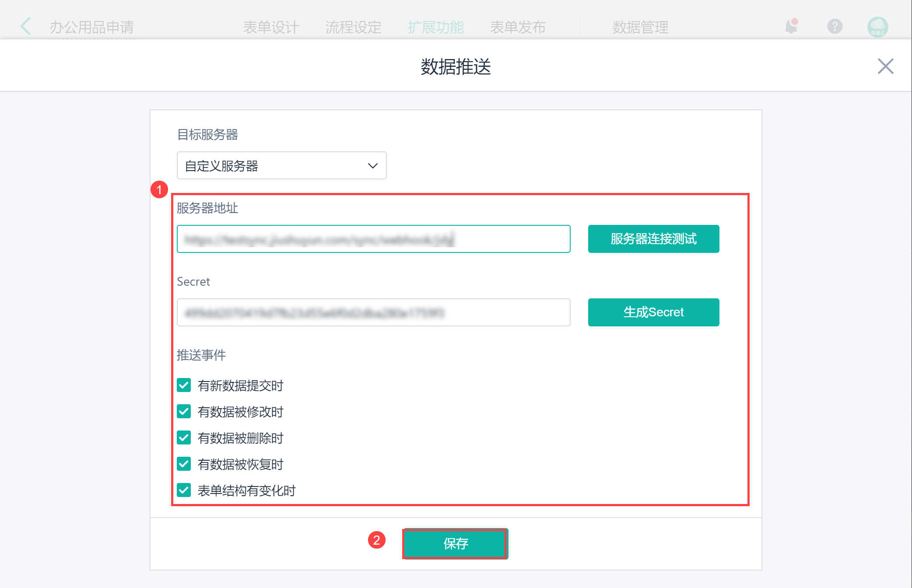Focus the 服务器地址 input field
Image resolution: width=912 pixels, height=588 pixels.
[373, 239]
